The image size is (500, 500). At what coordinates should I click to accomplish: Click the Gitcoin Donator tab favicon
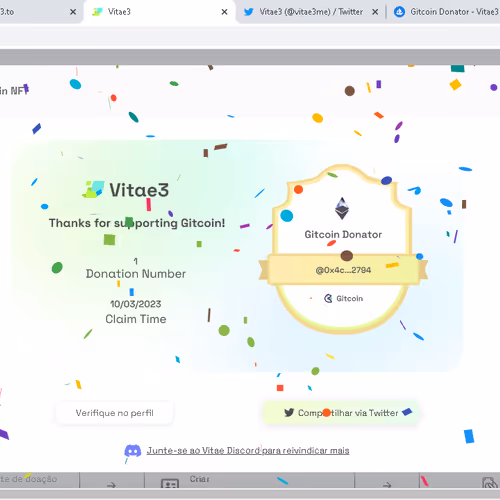pyautogui.click(x=399, y=12)
